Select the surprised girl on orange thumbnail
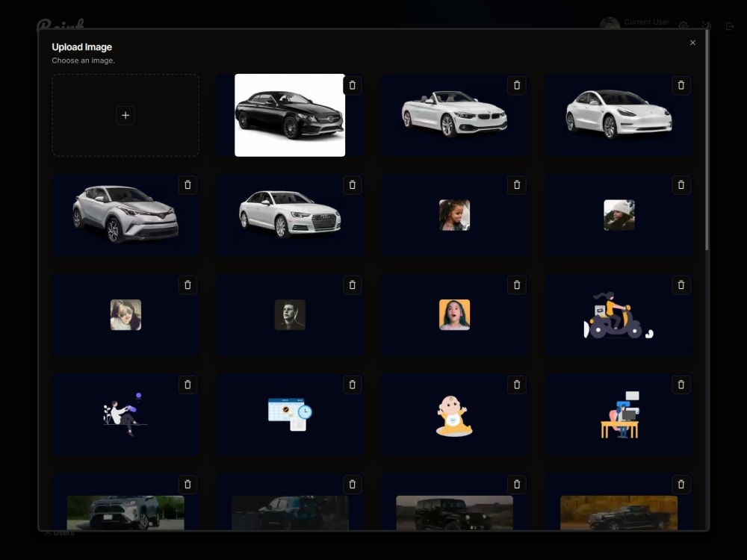This screenshot has height=560, width=747. pyautogui.click(x=454, y=315)
